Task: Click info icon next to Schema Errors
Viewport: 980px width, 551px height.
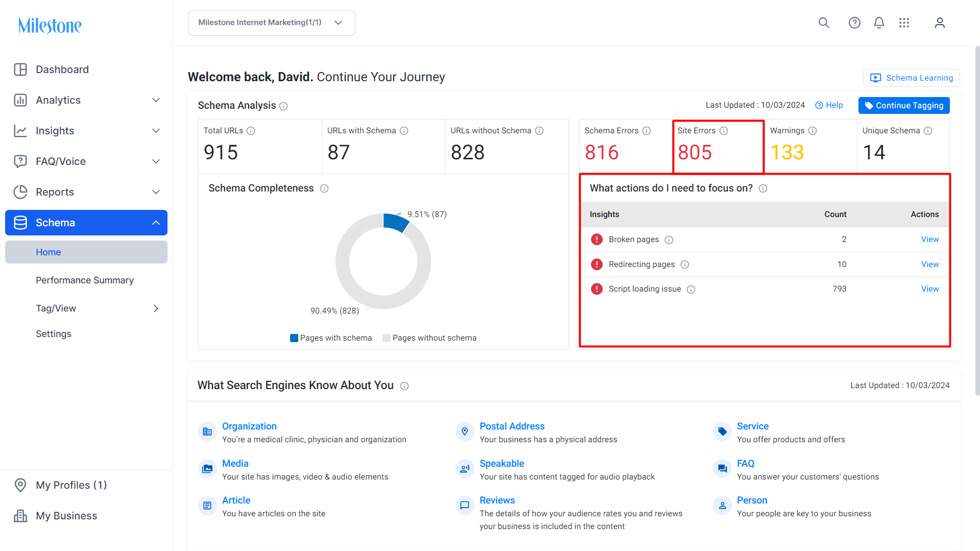Action: tap(647, 131)
